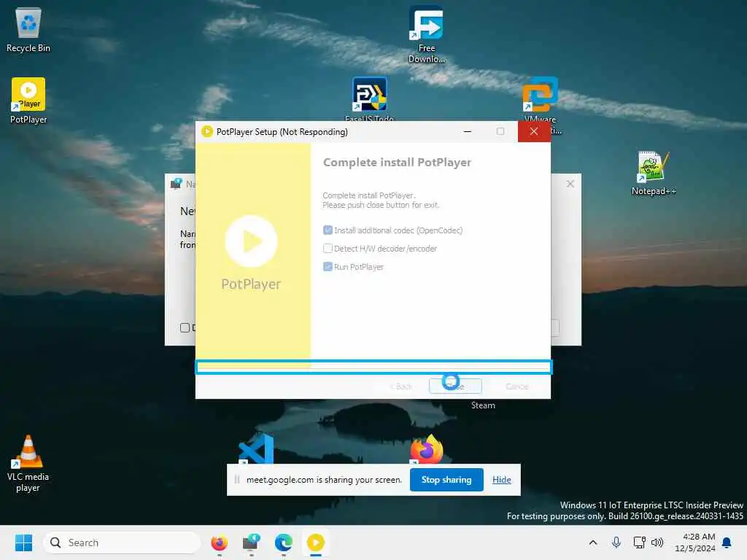Select the Notepad++ desktop icon
747x560 pixels.
pyautogui.click(x=654, y=173)
